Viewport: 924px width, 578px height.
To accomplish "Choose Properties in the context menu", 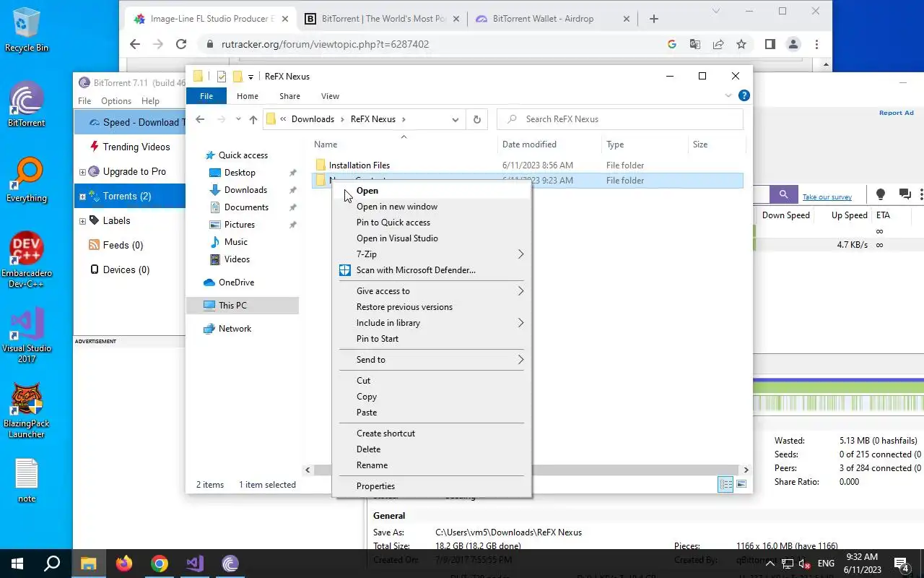I will 432,486.
